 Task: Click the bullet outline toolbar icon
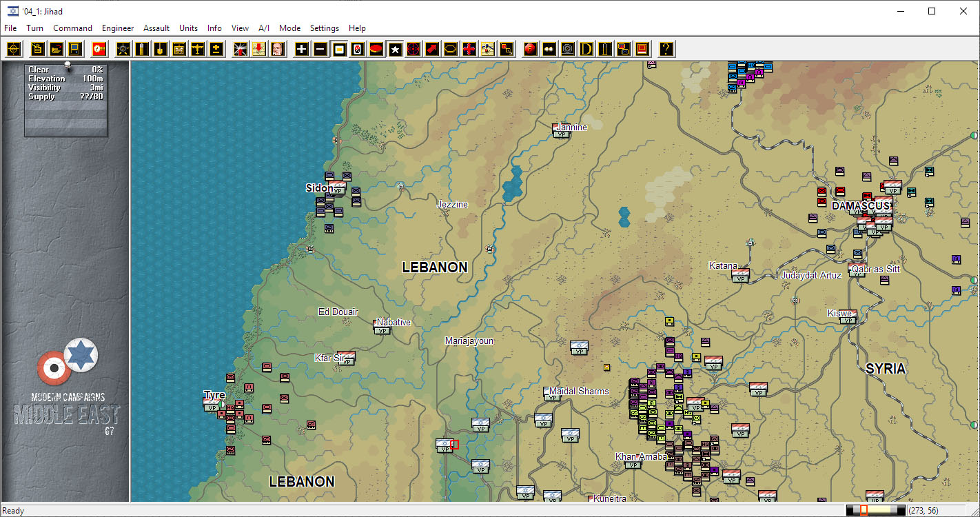tap(605, 49)
